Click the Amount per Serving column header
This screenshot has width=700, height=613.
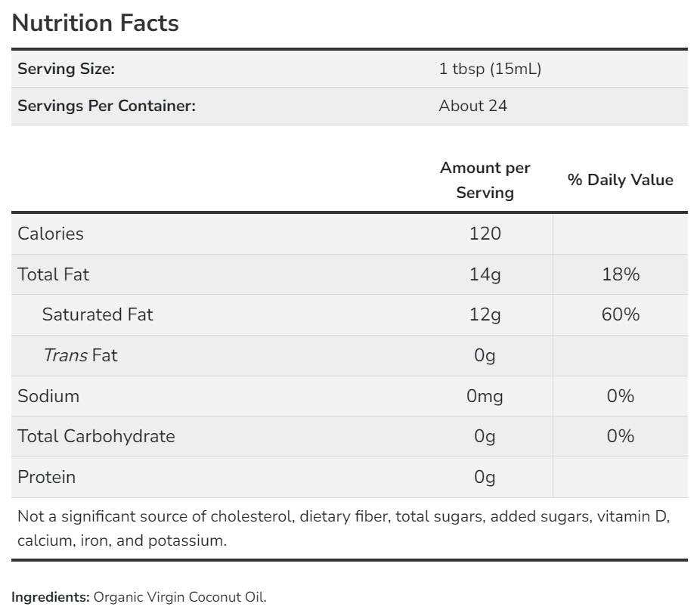tap(485, 180)
